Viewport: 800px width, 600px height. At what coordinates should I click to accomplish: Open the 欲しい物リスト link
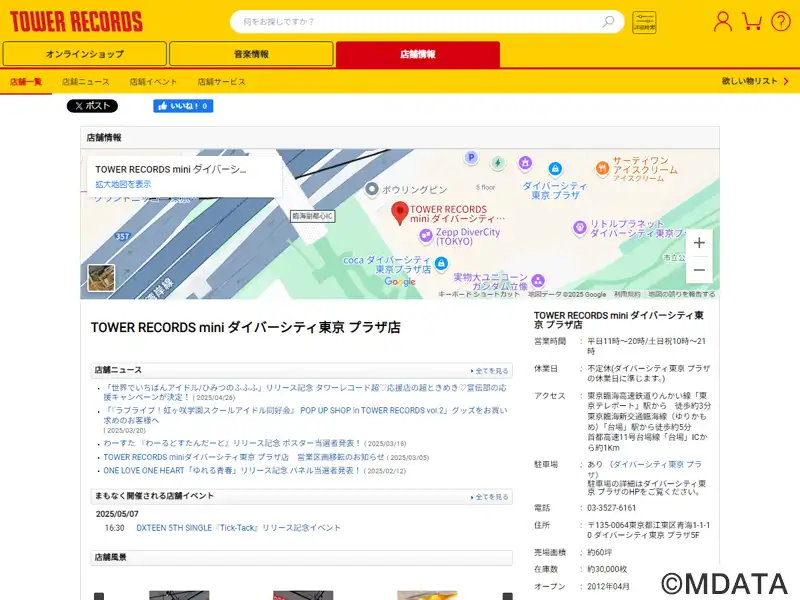pyautogui.click(x=755, y=81)
